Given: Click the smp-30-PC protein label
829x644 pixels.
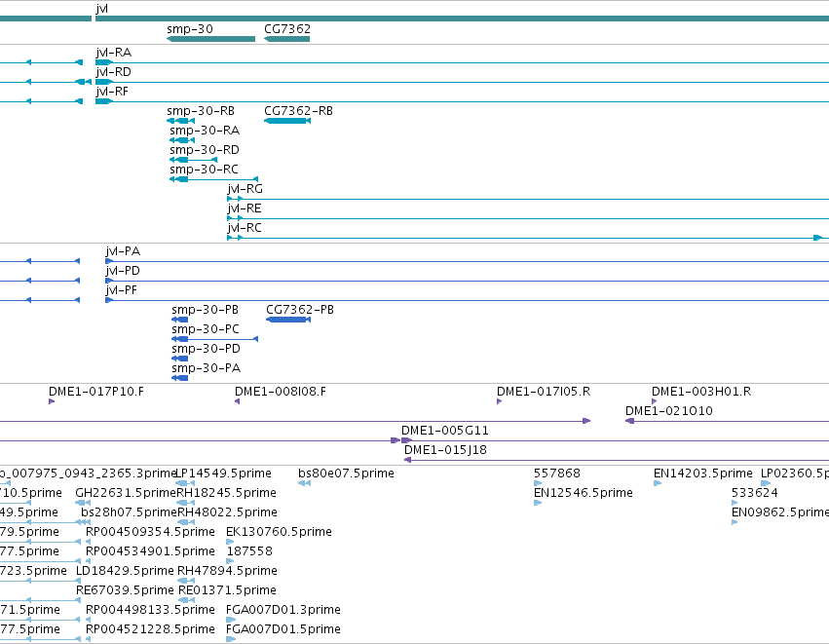Looking at the screenshot, I should click(206, 329).
